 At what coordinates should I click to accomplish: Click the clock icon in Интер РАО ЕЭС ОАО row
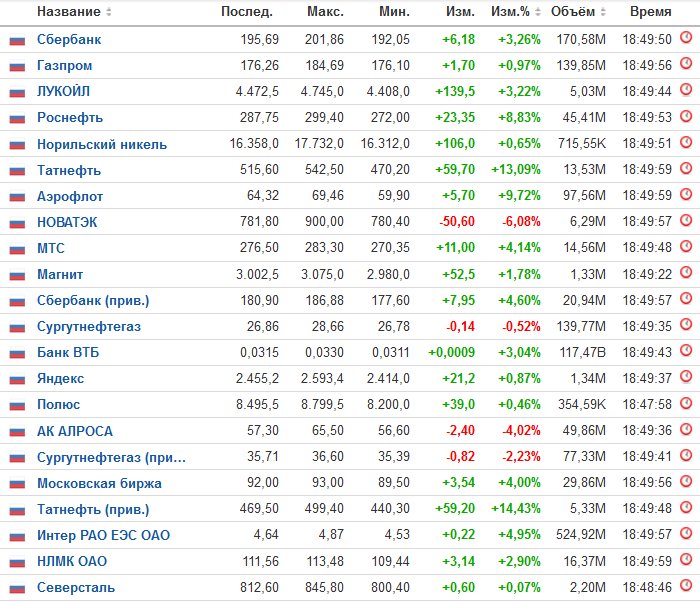pyautogui.click(x=686, y=533)
